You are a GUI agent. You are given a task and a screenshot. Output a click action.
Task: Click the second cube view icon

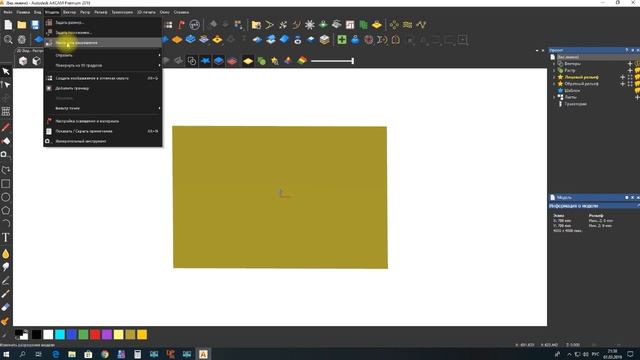tap(36, 61)
